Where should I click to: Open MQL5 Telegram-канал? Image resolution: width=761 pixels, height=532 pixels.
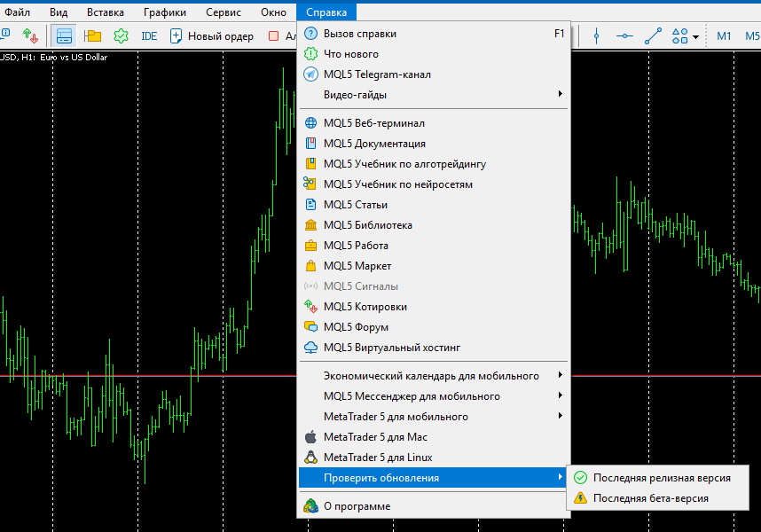pyautogui.click(x=433, y=74)
